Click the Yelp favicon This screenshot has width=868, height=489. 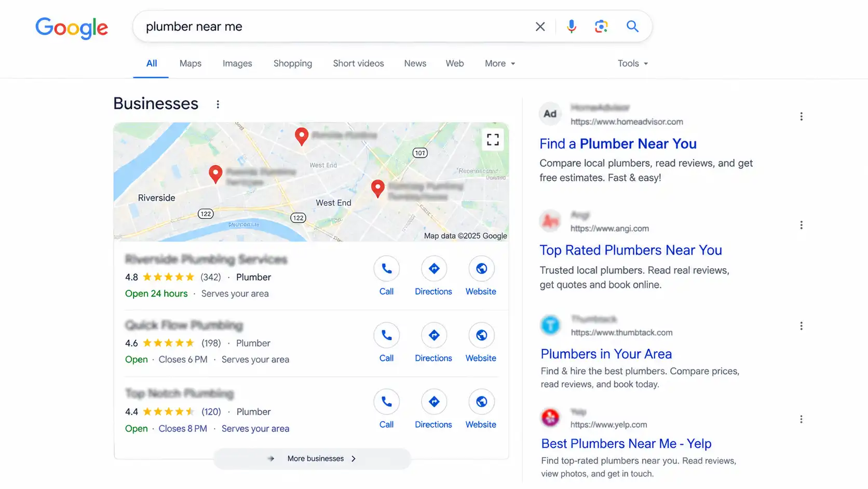pos(550,417)
